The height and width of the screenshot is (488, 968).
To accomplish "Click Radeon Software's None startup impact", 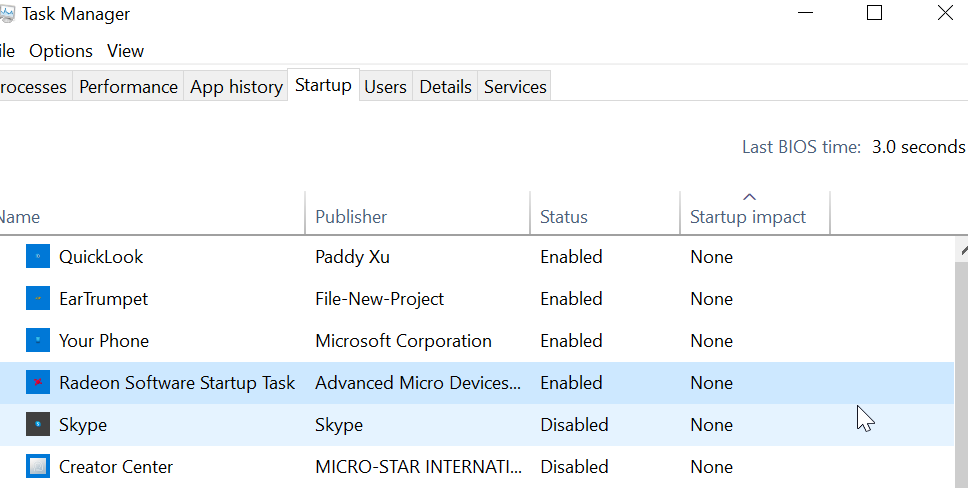I will pos(711,382).
